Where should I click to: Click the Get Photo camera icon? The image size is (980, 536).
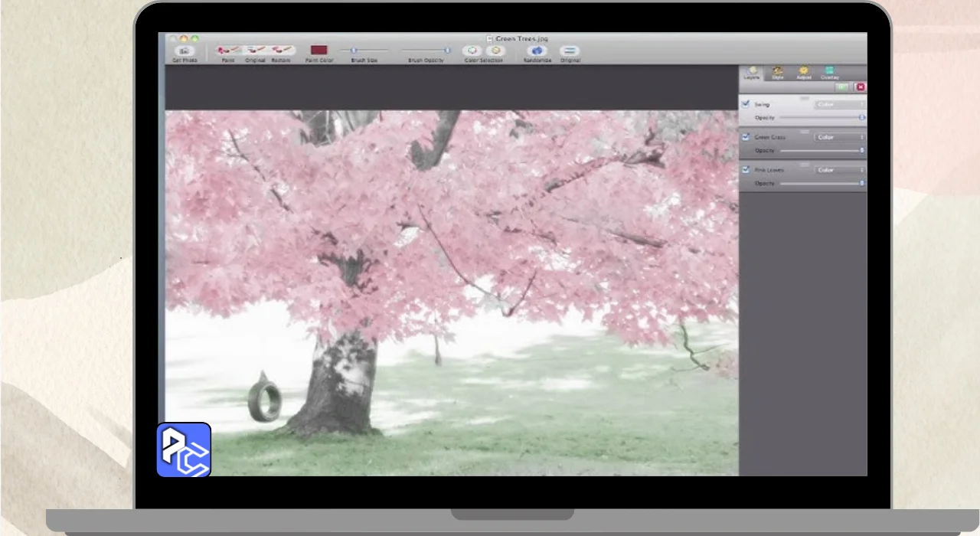(184, 51)
